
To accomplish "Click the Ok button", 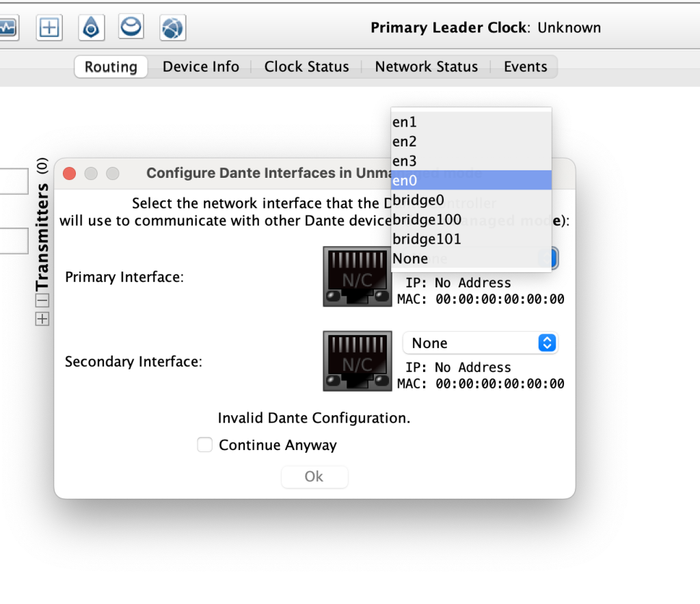I will click(x=314, y=477).
